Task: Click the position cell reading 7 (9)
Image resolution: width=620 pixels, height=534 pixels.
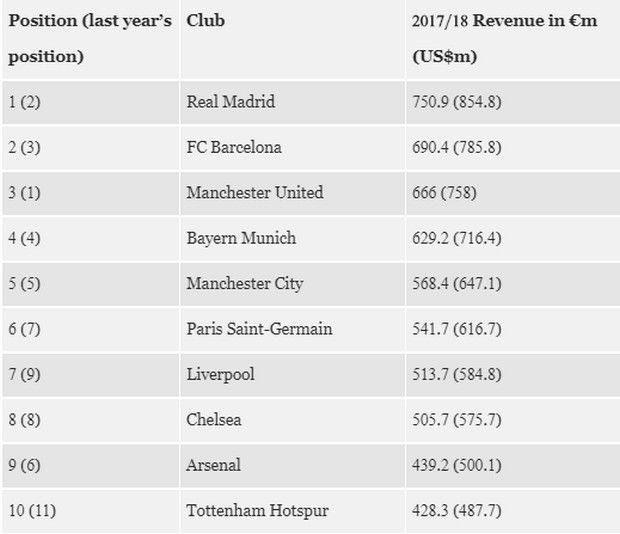Action: click(x=25, y=374)
